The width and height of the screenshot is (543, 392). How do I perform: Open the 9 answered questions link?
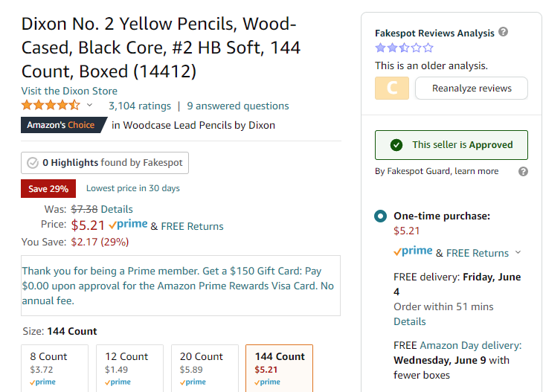238,106
